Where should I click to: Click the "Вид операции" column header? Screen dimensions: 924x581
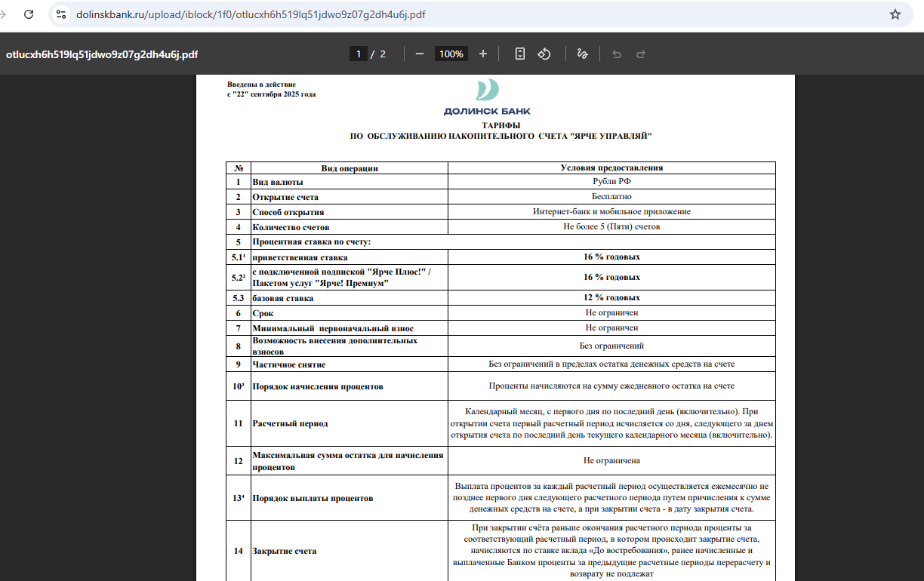[x=350, y=168]
